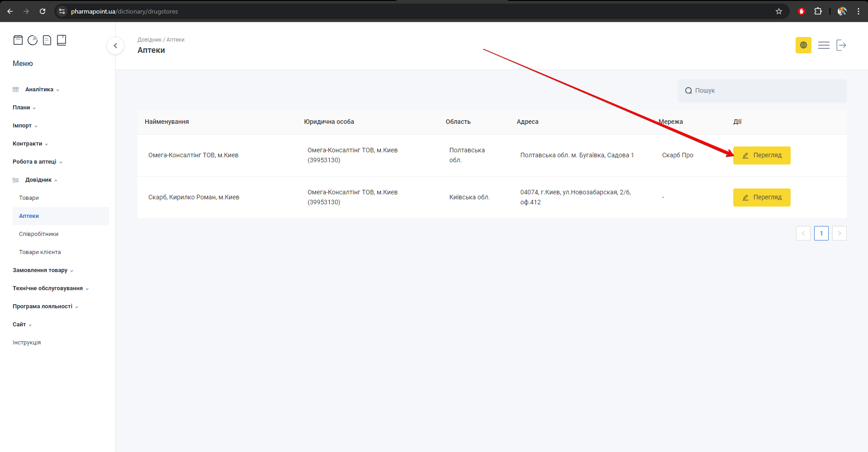
Task: Open the bookmarked book icon above the menu
Action: [62, 40]
